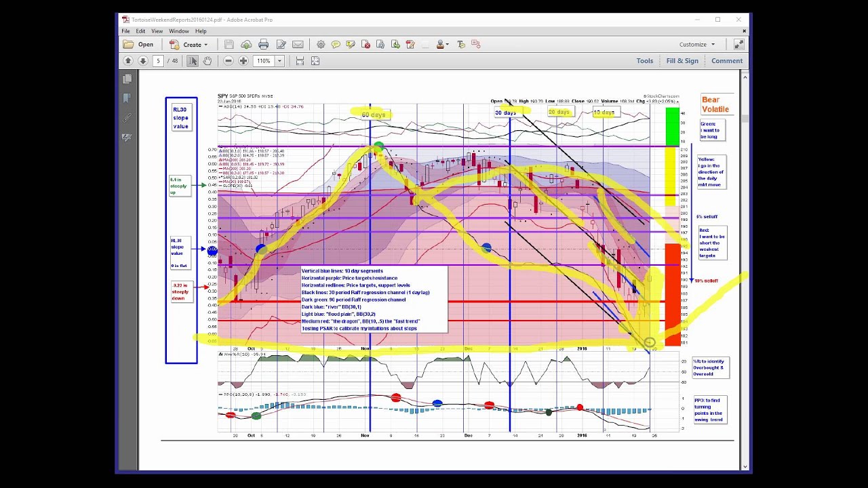Click the Save file floppy icon
868x488 pixels.
[229, 45]
